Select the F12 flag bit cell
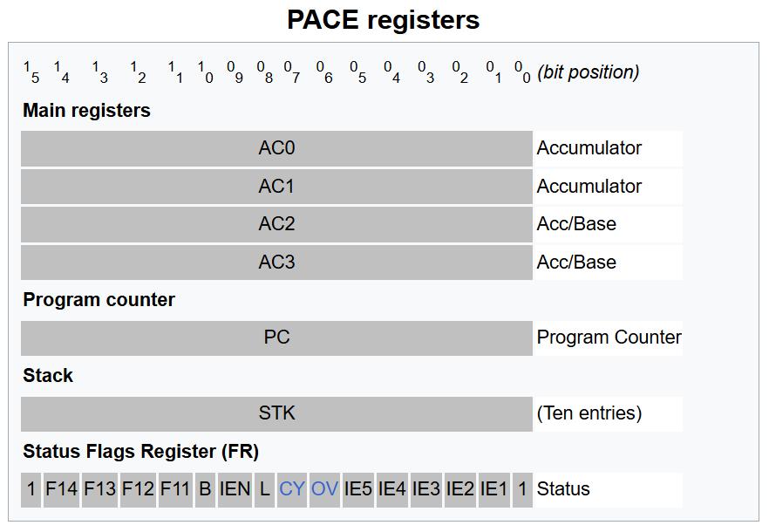Viewport: 769px width, 532px height. tap(138, 489)
